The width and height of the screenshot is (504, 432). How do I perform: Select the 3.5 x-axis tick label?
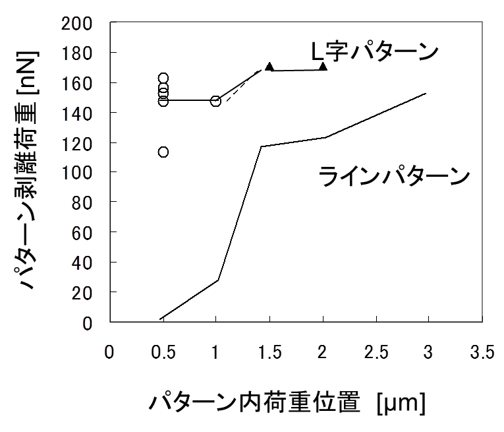point(482,352)
